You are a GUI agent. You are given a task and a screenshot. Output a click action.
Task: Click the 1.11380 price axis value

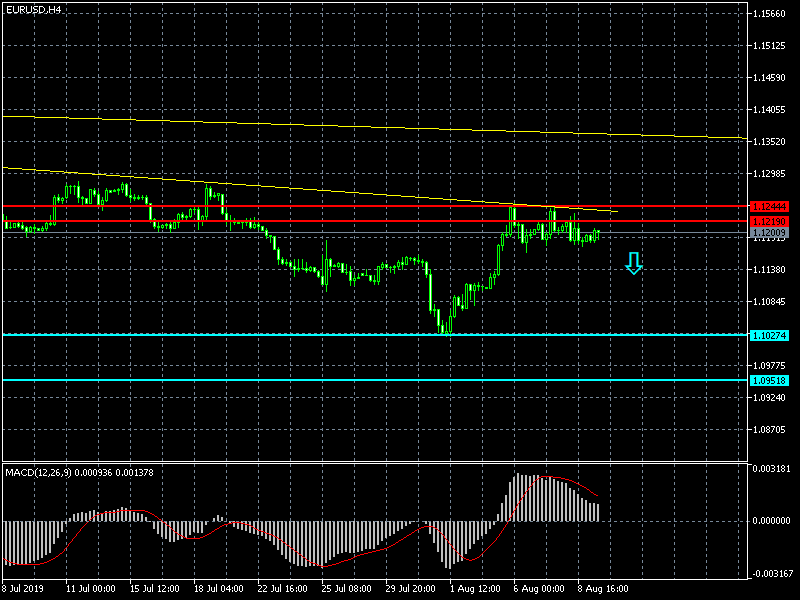point(769,270)
